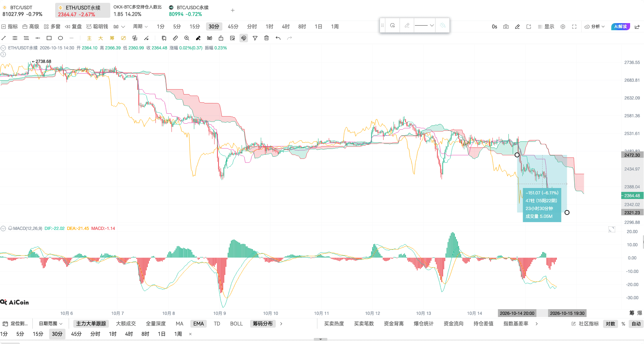
Task: Open the line style dropdown
Action: tap(424, 25)
